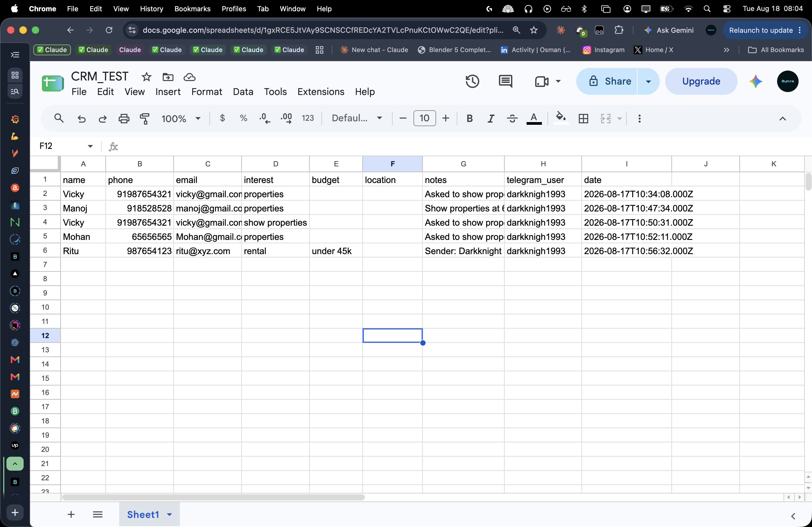This screenshot has width=812, height=527.
Task: Click the Relaunch to update button
Action: click(x=765, y=30)
